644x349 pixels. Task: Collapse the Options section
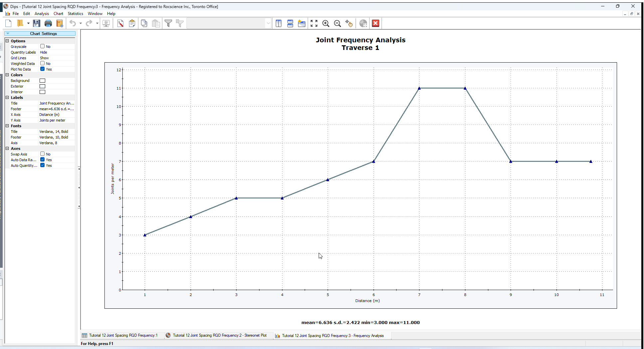(7, 41)
